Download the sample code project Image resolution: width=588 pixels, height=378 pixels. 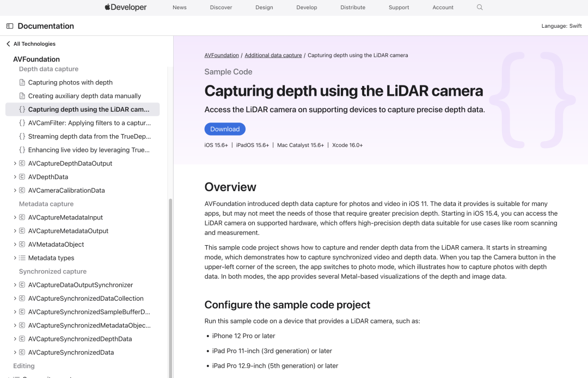[x=225, y=129]
